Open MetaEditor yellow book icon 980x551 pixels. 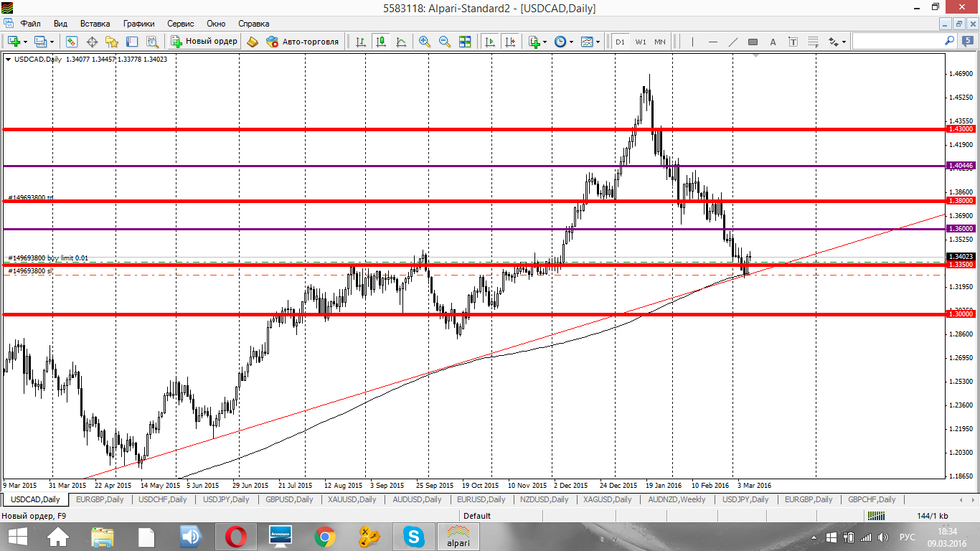(x=252, y=42)
